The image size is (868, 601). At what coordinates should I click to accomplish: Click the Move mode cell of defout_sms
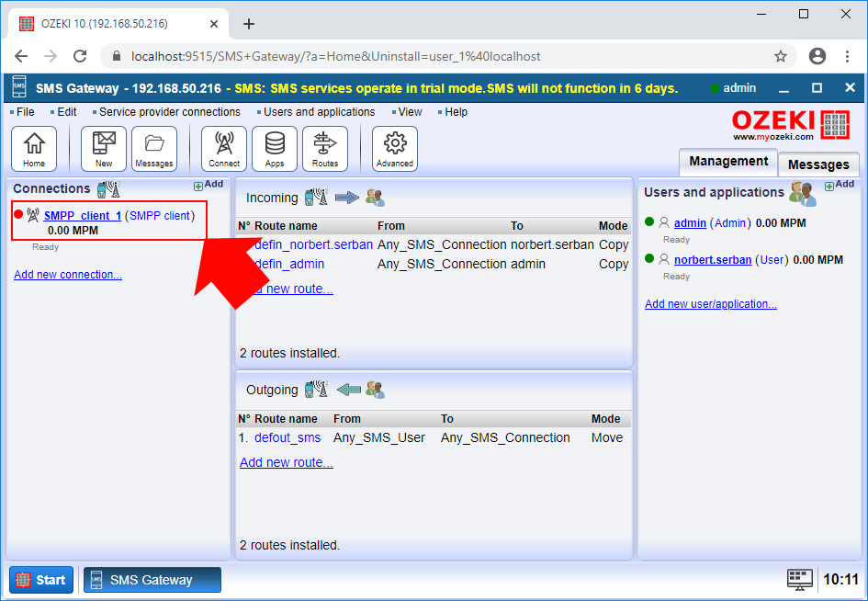pos(607,437)
